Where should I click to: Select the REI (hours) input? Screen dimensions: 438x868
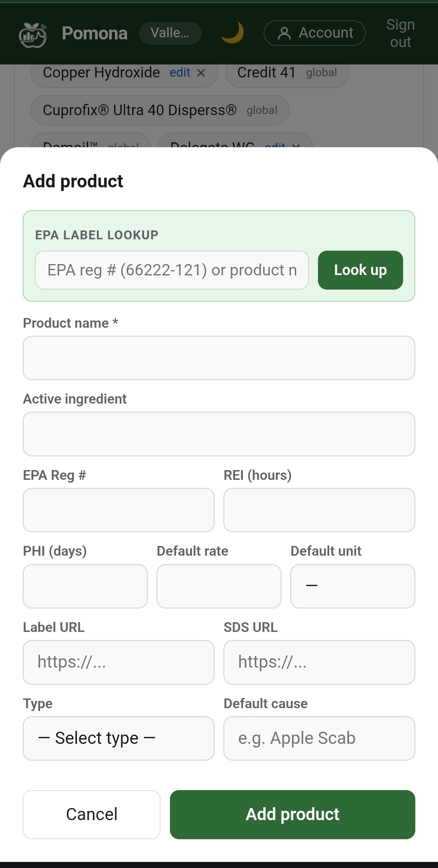(x=319, y=510)
